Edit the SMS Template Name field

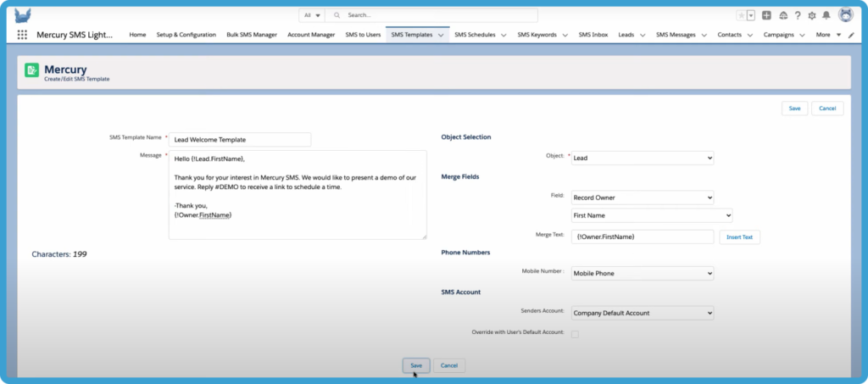click(x=240, y=139)
